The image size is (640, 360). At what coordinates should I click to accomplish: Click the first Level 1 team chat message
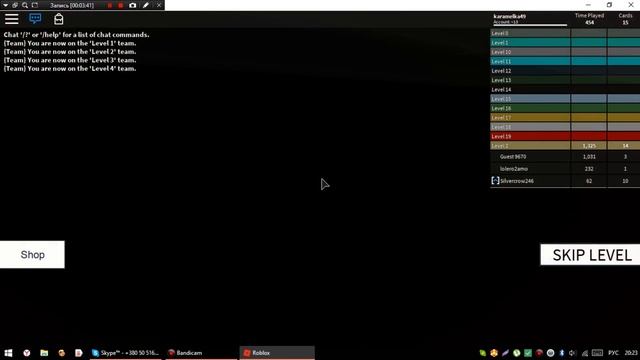pyautogui.click(x=70, y=43)
